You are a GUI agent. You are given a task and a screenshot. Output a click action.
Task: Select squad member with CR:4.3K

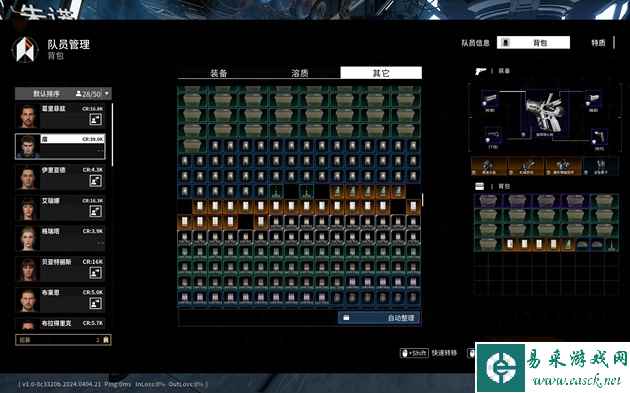[60, 177]
